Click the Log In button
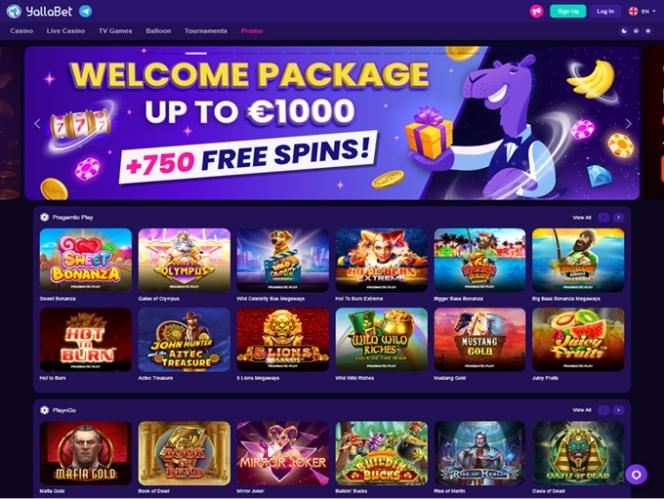 tap(605, 11)
